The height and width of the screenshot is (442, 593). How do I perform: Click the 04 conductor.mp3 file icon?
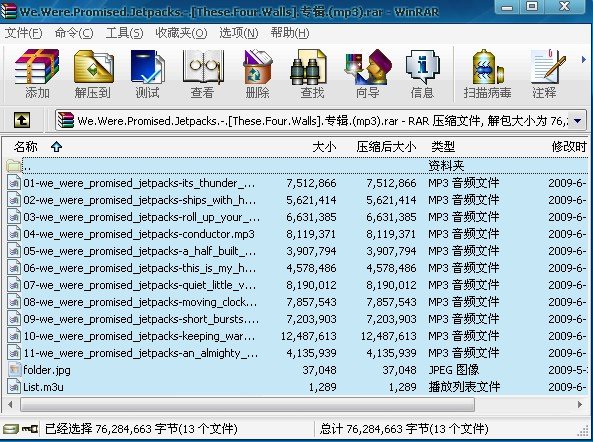tap(14, 234)
